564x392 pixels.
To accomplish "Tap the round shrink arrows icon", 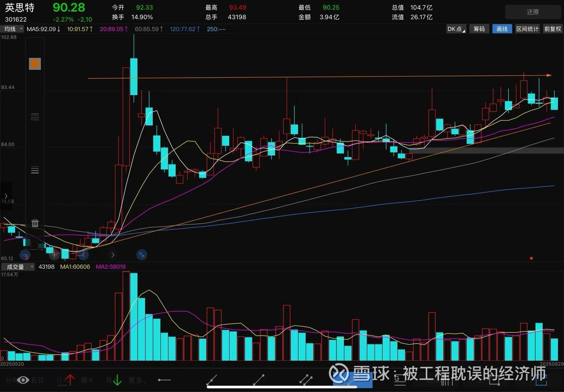I will pyautogui.click(x=142, y=255).
